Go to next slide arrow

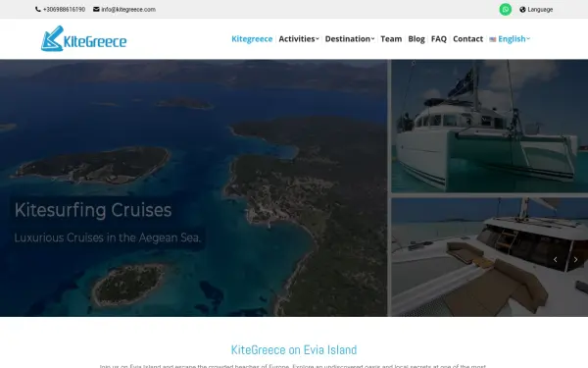pyautogui.click(x=575, y=259)
